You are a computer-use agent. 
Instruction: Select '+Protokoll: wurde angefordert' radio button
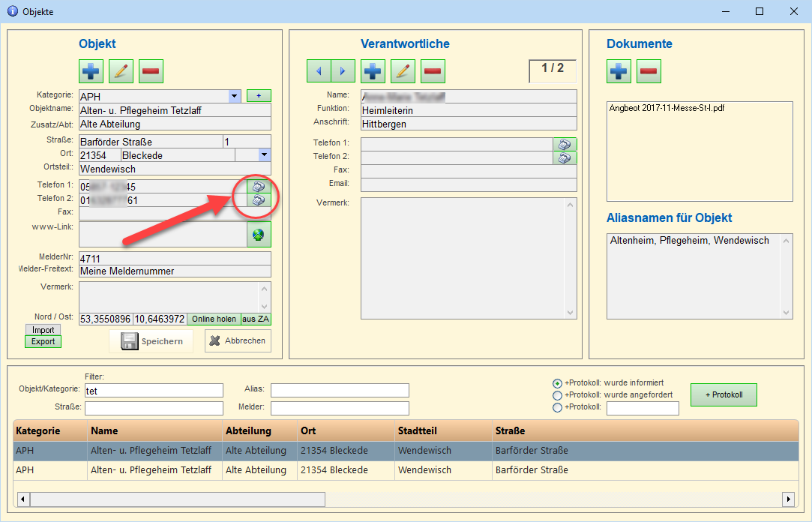(x=557, y=395)
